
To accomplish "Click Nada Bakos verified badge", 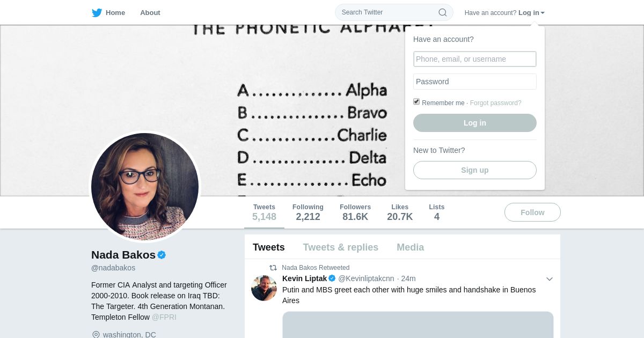I will coord(162,255).
